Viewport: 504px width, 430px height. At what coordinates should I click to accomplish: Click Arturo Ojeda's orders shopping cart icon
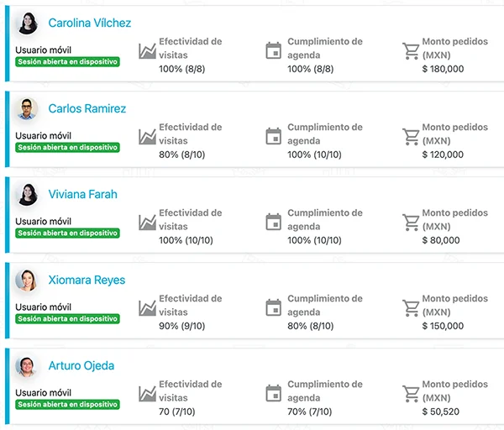pos(411,393)
